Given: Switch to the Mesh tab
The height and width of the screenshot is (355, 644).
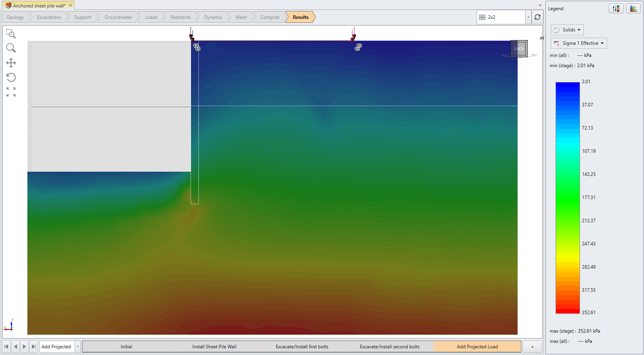Looking at the screenshot, I should click(x=241, y=17).
